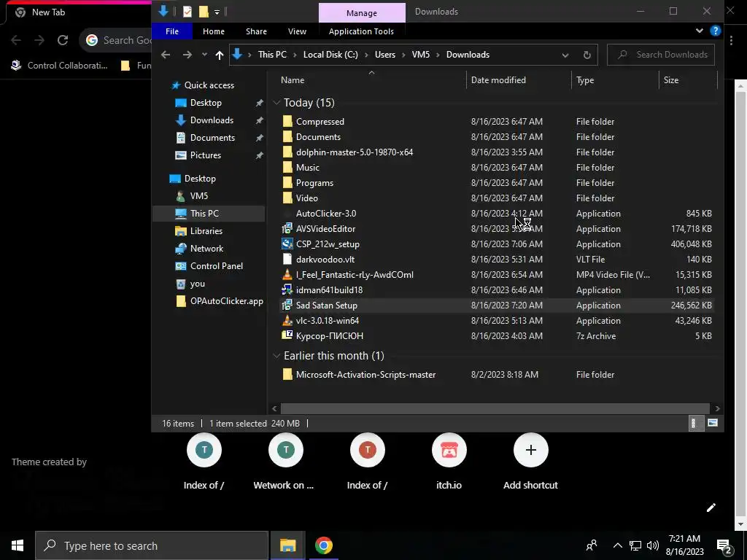Switch to large icons view button
The width and height of the screenshot is (747, 560).
(x=712, y=423)
